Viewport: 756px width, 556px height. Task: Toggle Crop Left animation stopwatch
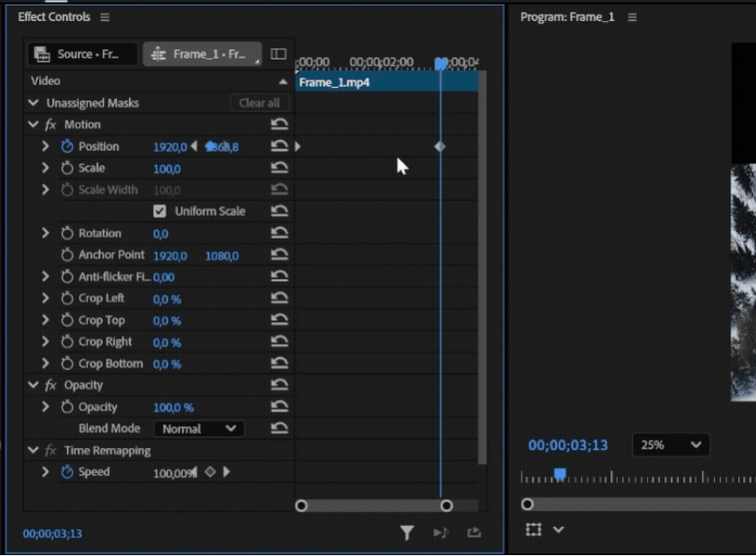[x=67, y=298]
